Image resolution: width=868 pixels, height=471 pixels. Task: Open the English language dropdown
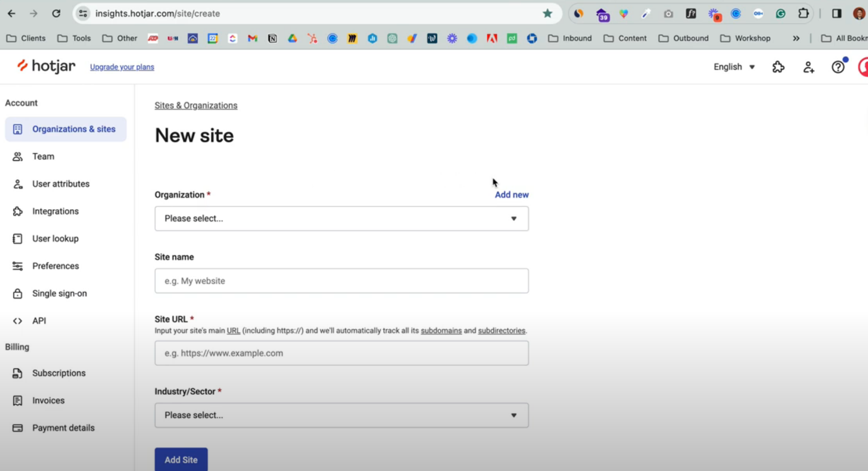point(734,67)
